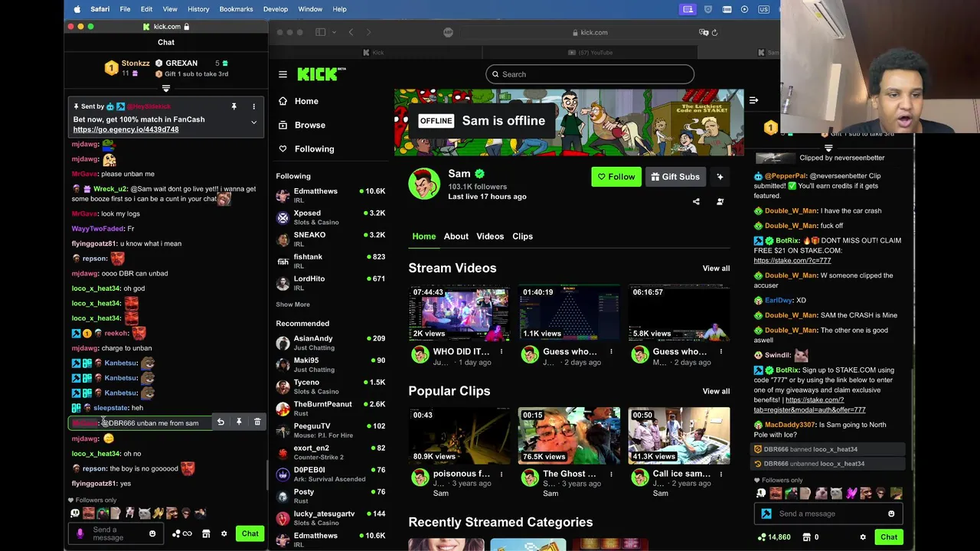Open Xposed channel in Following list
The height and width of the screenshot is (551, 980).
[331, 217]
